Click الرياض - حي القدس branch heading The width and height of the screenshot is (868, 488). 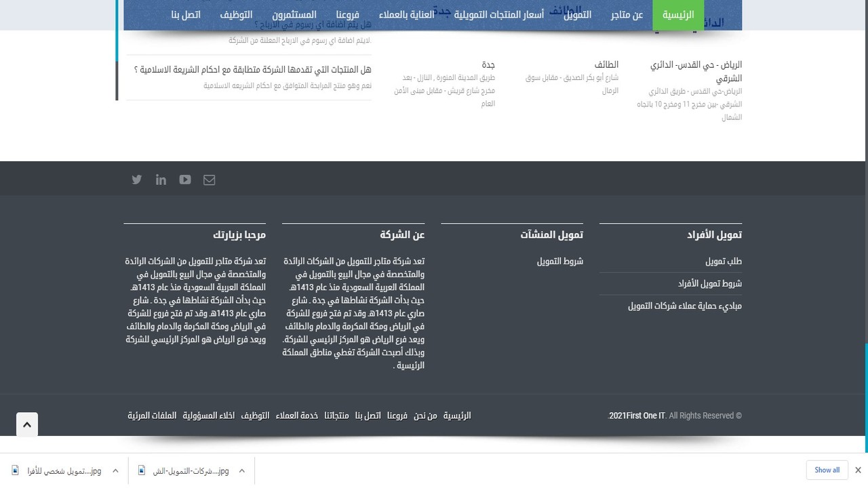(696, 71)
